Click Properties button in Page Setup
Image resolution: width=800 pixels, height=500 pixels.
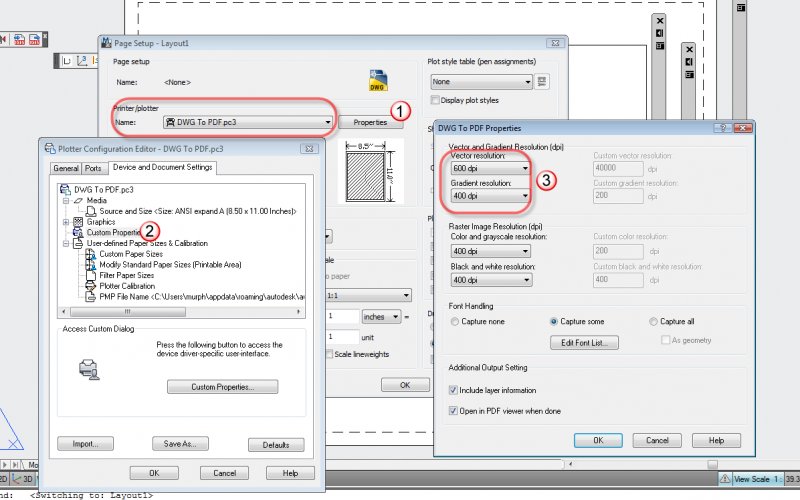point(370,122)
